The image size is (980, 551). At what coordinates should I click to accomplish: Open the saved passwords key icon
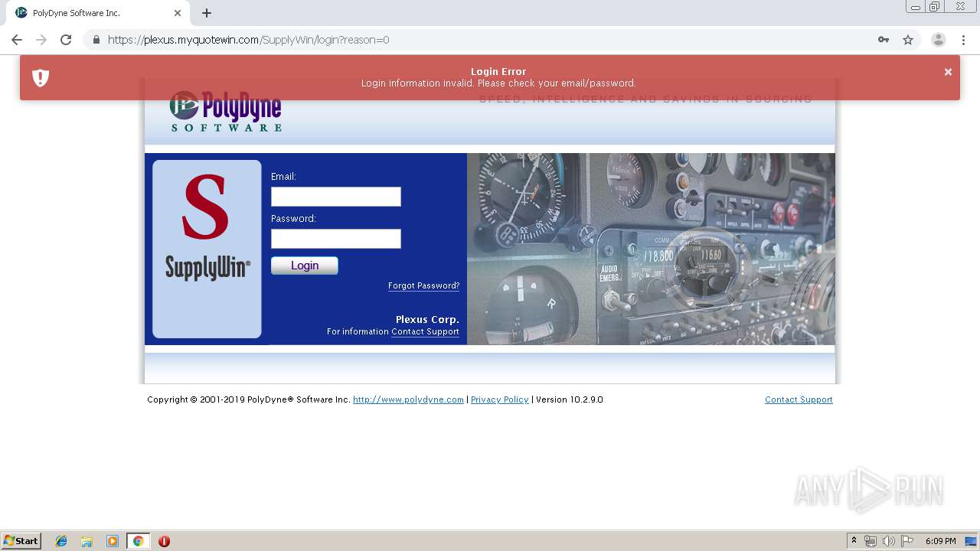(x=884, y=40)
